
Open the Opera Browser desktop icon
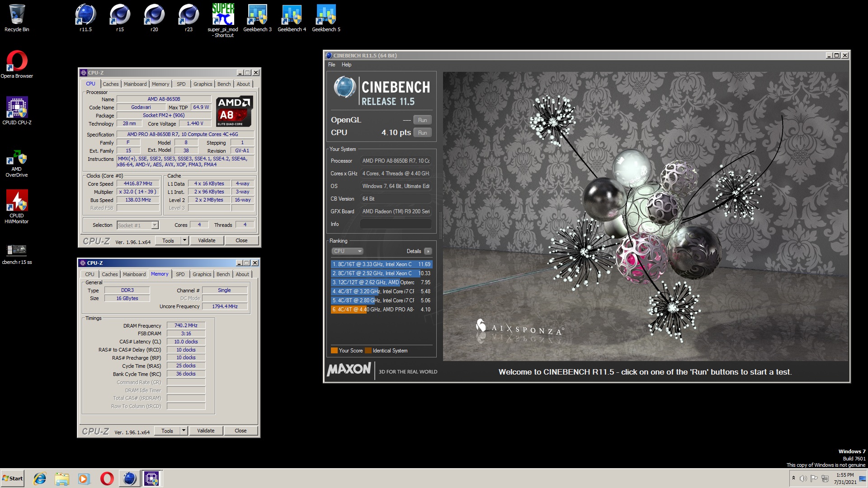point(17,65)
